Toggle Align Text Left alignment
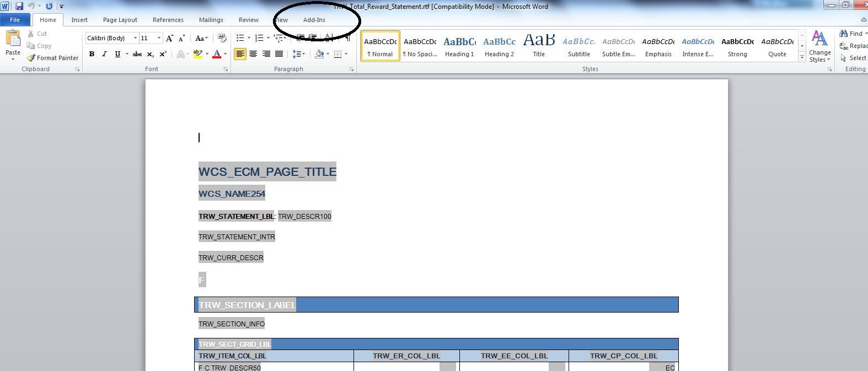This screenshot has width=868, height=371. (x=240, y=54)
